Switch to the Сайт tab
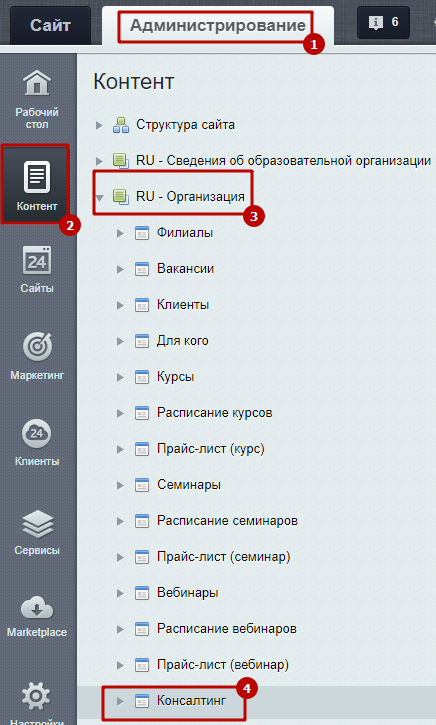The image size is (436, 725). [x=50, y=25]
